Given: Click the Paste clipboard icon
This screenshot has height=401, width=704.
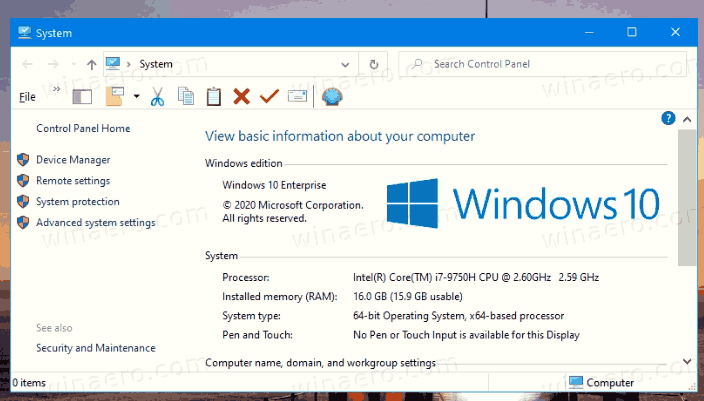Looking at the screenshot, I should pos(214,97).
